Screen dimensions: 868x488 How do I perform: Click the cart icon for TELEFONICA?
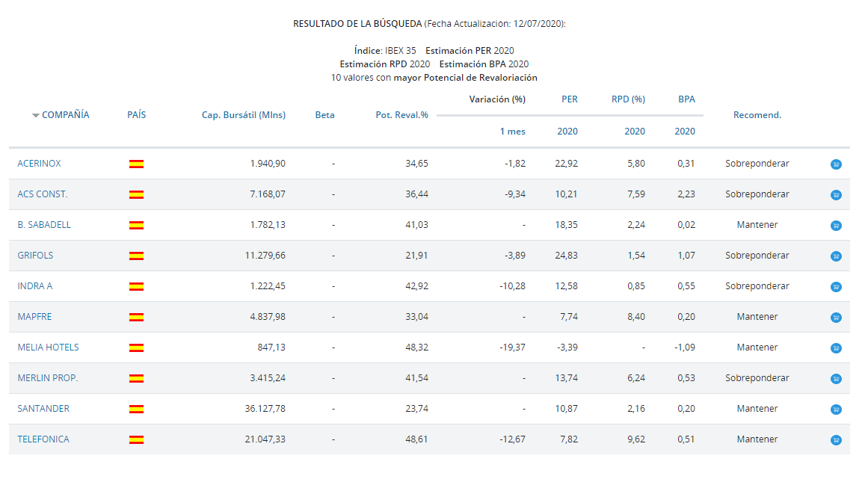pos(836,440)
